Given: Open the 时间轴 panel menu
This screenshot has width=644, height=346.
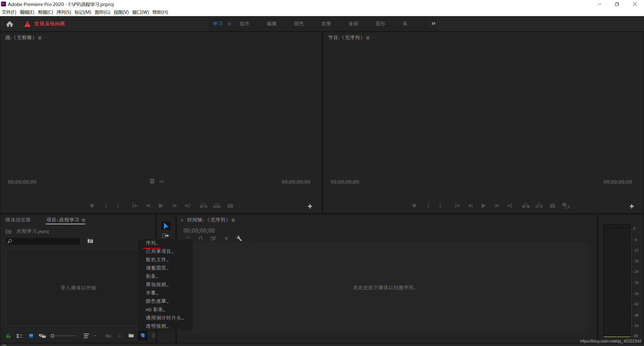Looking at the screenshot, I should coord(233,220).
